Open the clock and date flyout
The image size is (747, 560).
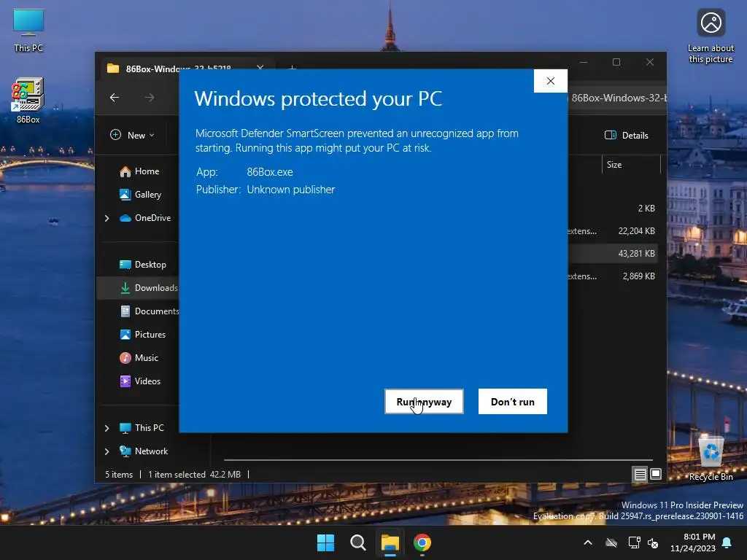point(693,542)
